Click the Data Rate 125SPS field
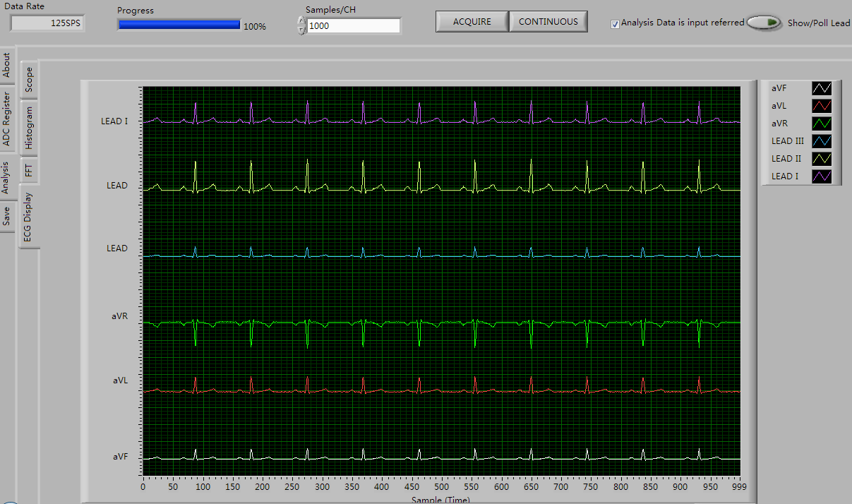The image size is (852, 504). click(47, 23)
